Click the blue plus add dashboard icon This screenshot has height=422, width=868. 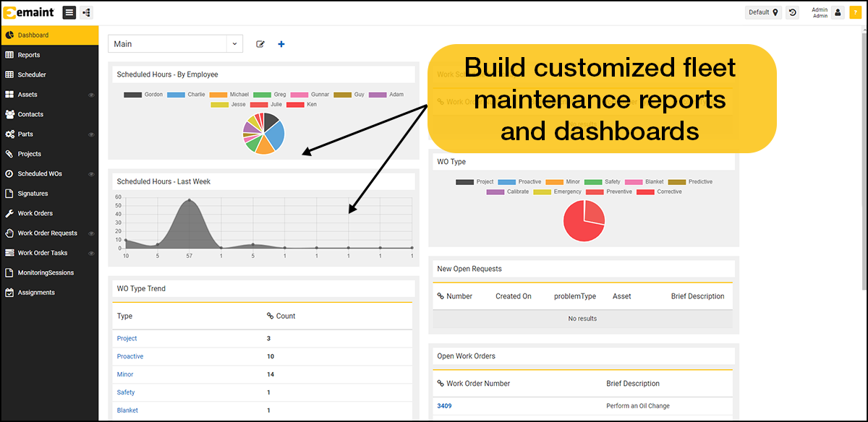point(281,44)
